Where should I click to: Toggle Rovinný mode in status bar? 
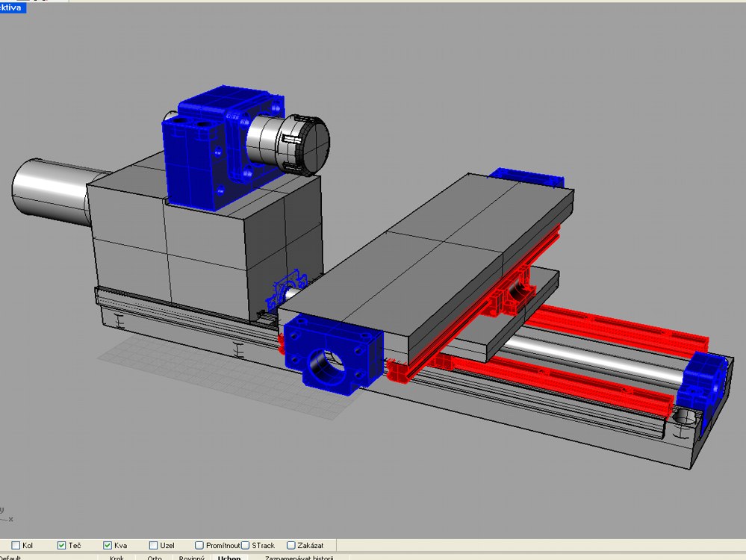[x=191, y=557]
